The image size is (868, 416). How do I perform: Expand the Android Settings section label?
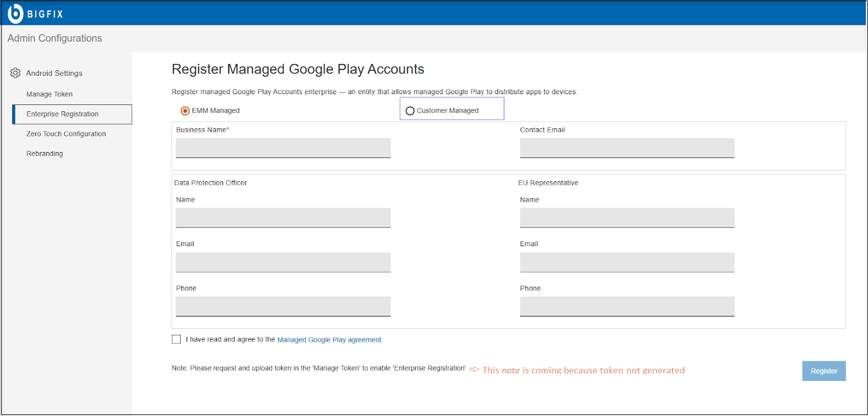tap(54, 73)
